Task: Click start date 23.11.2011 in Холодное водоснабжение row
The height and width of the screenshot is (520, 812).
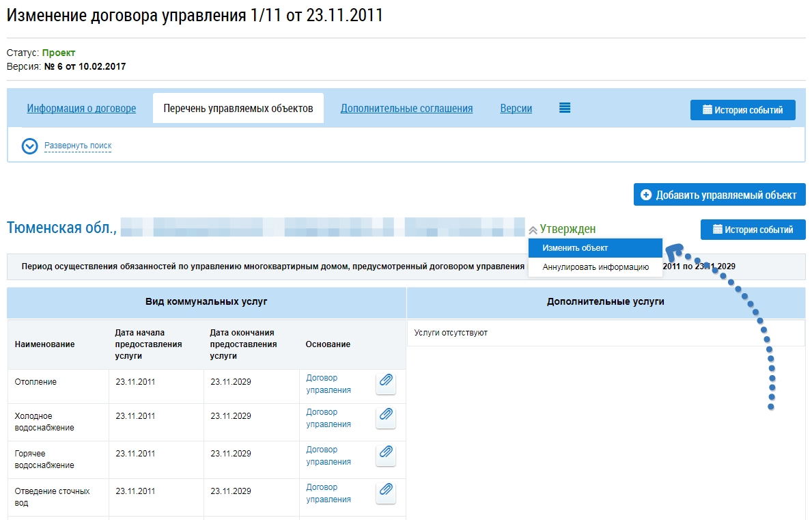Action: pos(135,416)
